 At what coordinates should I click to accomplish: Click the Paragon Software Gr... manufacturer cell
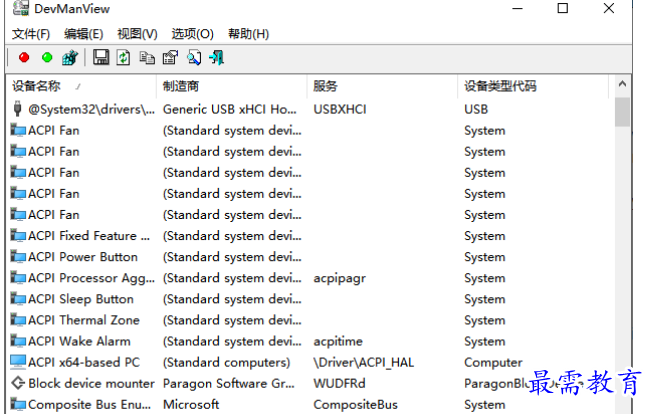tap(229, 383)
